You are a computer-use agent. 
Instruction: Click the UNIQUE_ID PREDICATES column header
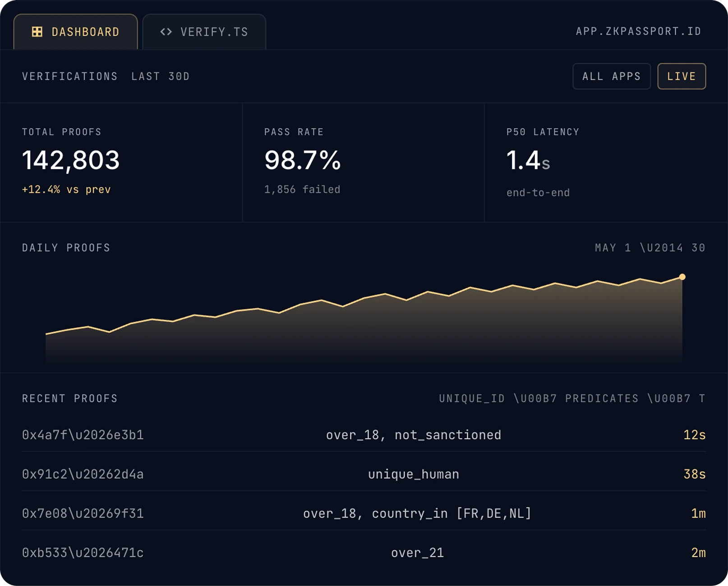(x=572, y=398)
